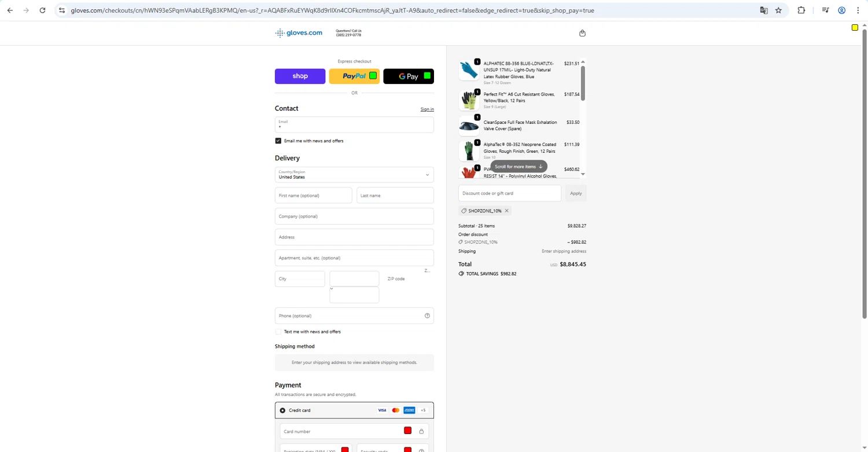The width and height of the screenshot is (868, 452).
Task: Click the CleanSpace valve cover thumbnail
Action: click(469, 126)
